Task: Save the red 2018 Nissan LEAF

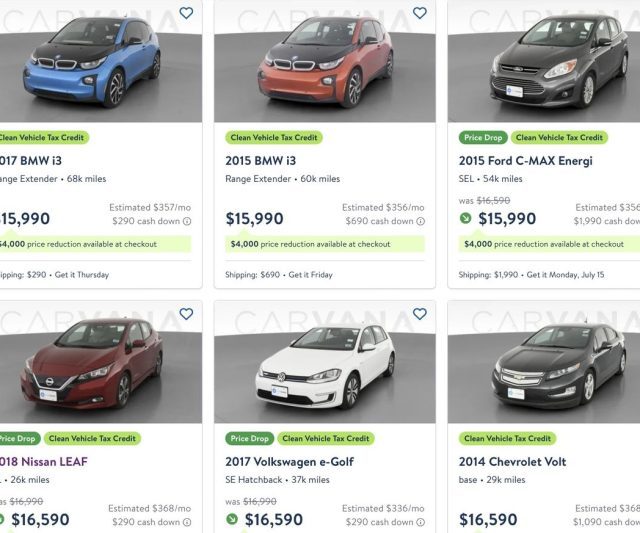Action: tap(186, 314)
